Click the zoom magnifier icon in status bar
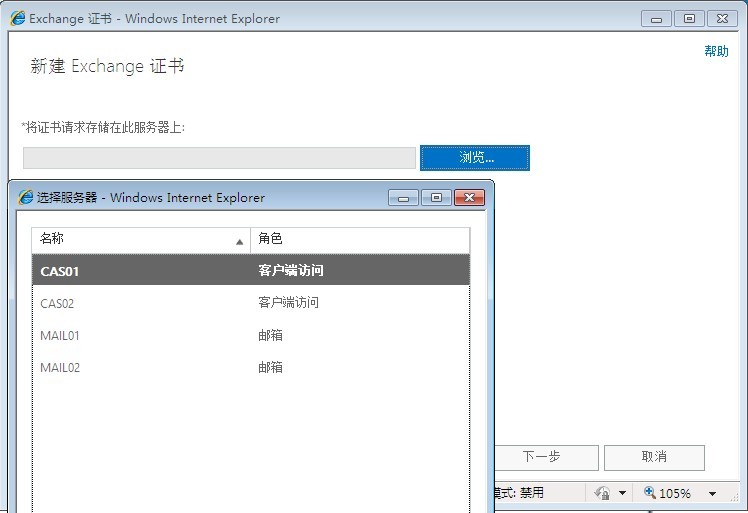 650,492
